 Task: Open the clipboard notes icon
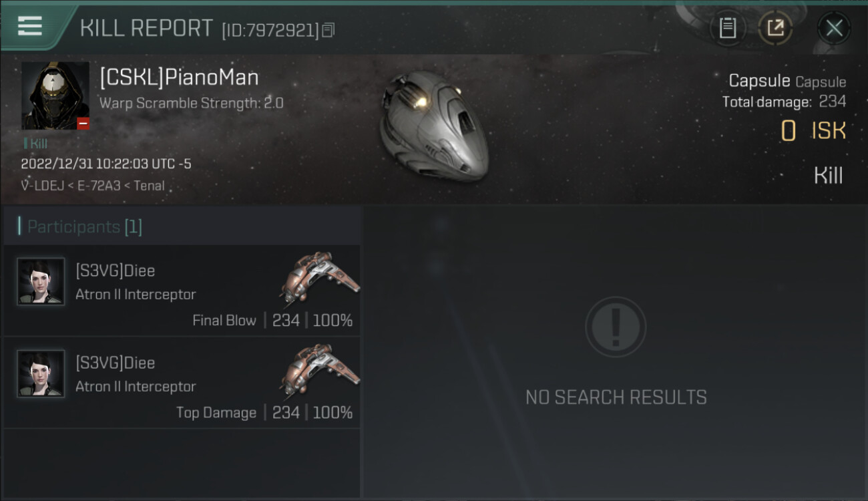pyautogui.click(x=728, y=28)
